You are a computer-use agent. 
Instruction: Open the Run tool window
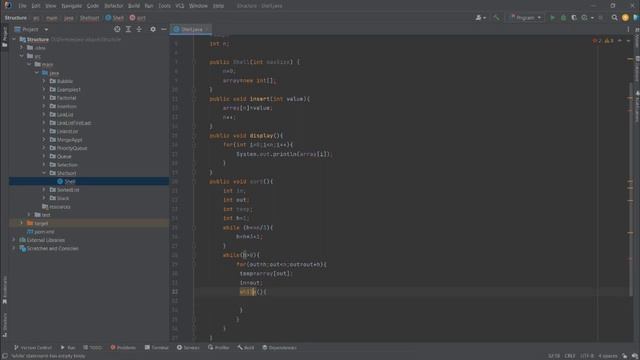(68, 348)
